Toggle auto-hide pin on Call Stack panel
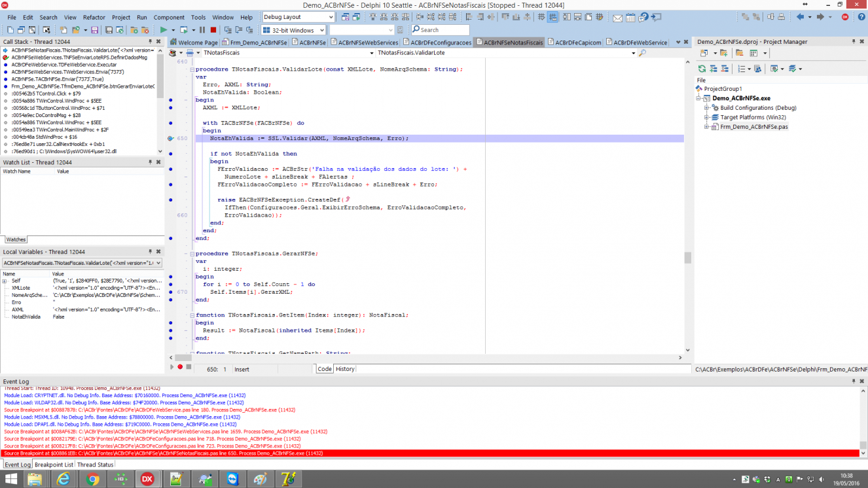Viewport: 868px width, 488px height. 150,42
